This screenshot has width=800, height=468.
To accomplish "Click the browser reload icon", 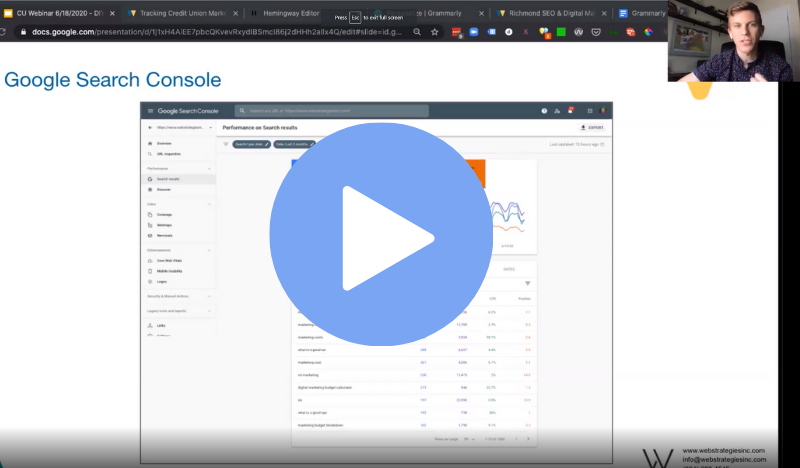I will tap(3, 32).
